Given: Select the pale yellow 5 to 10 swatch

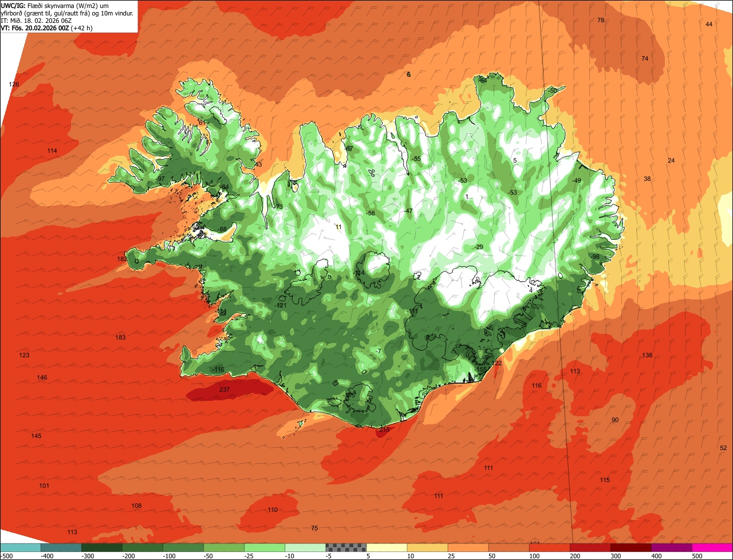Looking at the screenshot, I should point(387,547).
